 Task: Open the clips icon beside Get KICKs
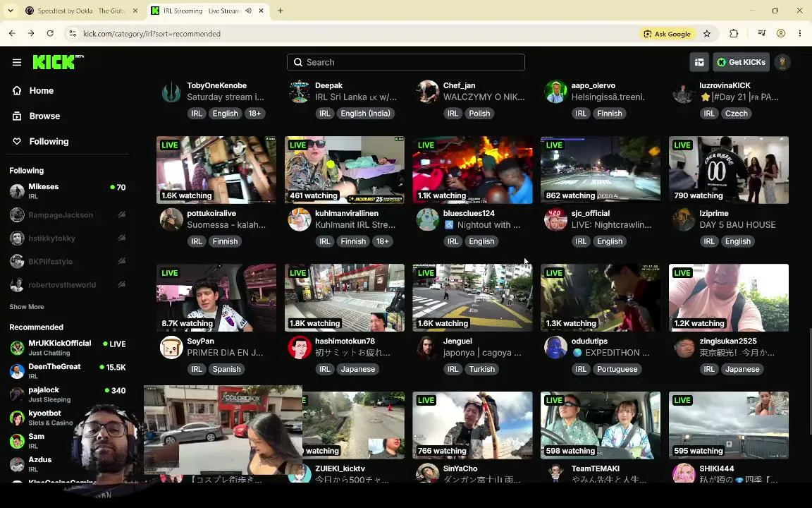tap(699, 62)
